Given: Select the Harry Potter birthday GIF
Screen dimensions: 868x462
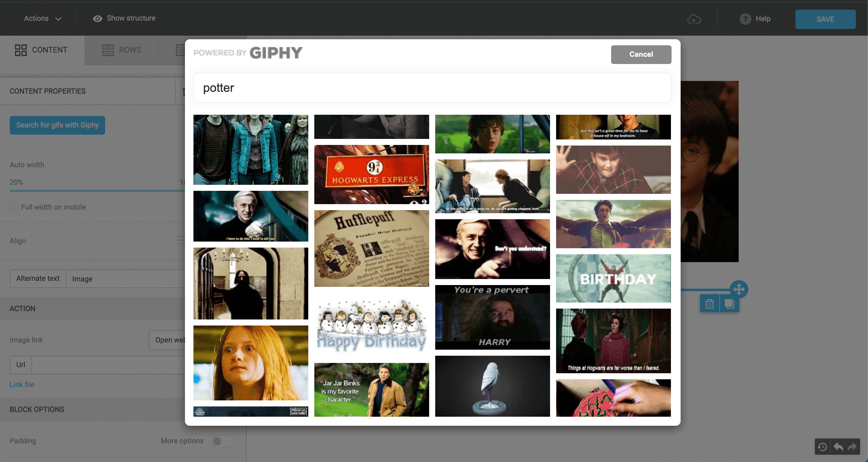Looking at the screenshot, I should (613, 278).
